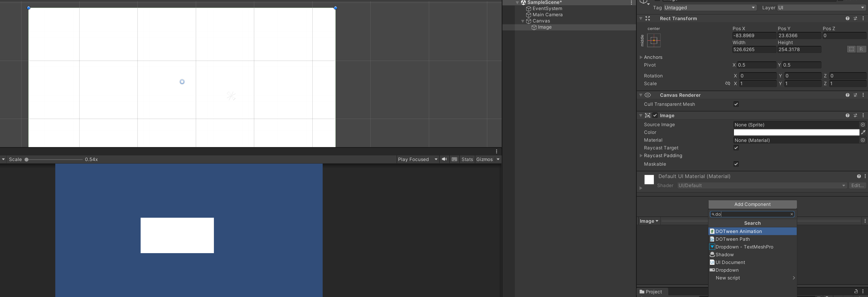The height and width of the screenshot is (297, 868).
Task: Toggle the Scale constrain proportions link icon
Action: pos(727,84)
